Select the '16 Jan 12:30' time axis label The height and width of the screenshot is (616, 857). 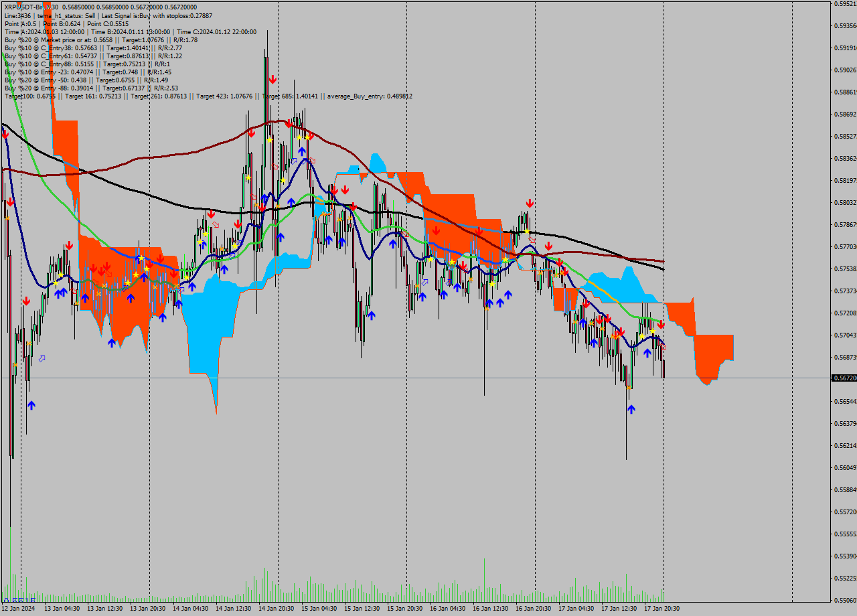tap(490, 609)
